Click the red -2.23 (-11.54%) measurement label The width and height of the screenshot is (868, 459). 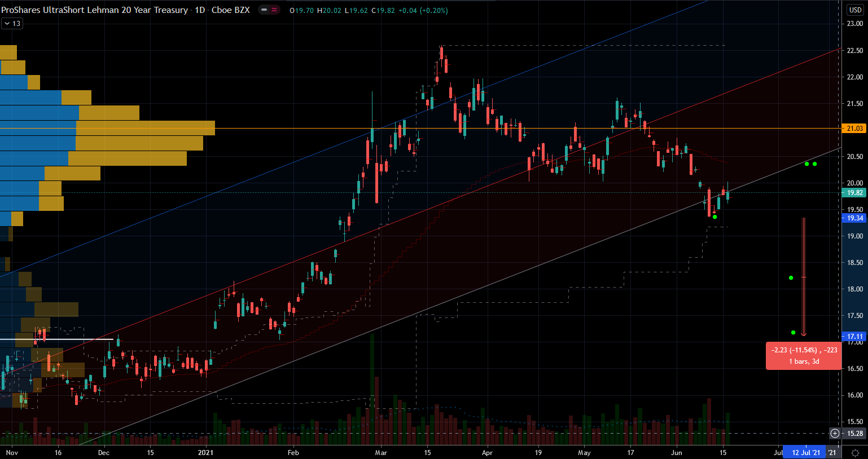pos(804,356)
